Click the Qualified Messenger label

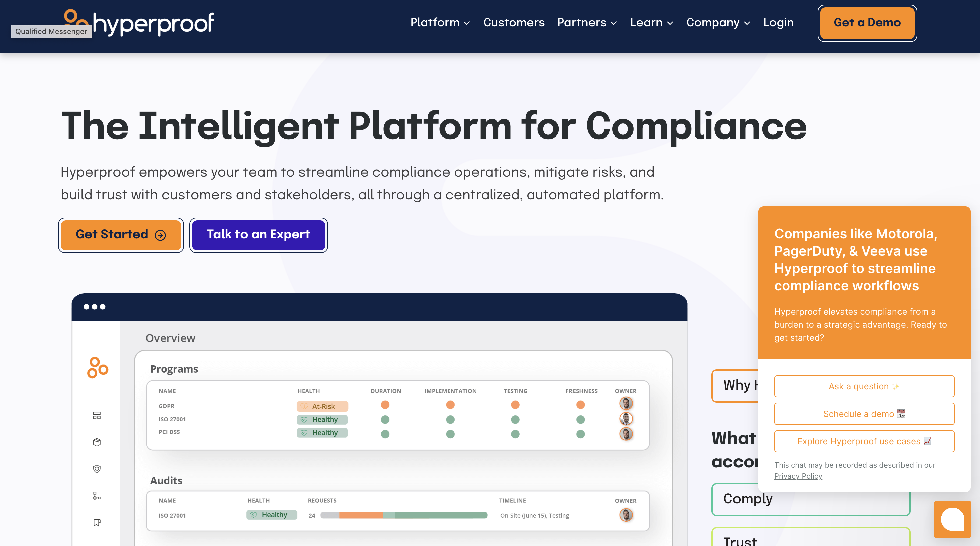[x=51, y=32]
